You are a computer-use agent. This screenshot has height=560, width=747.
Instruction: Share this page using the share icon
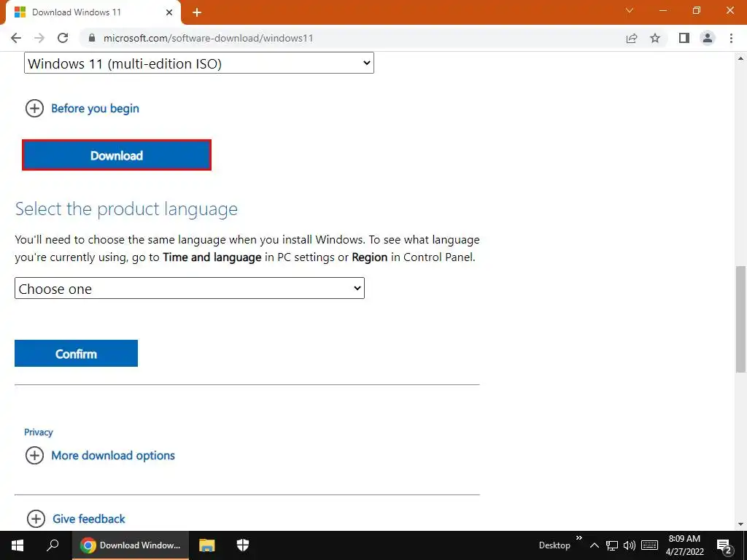point(632,38)
